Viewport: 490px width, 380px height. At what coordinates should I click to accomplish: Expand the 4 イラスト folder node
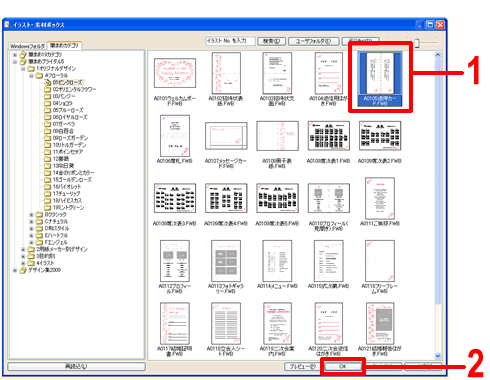[23, 263]
